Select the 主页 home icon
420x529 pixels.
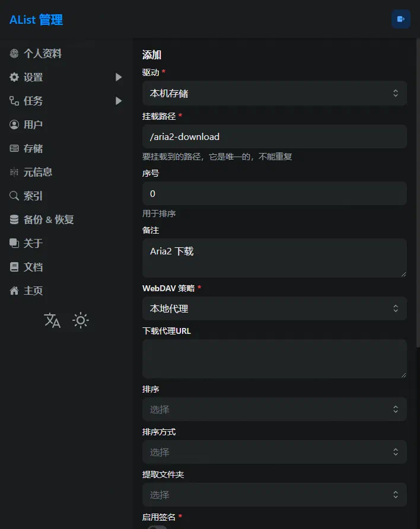coord(14,291)
